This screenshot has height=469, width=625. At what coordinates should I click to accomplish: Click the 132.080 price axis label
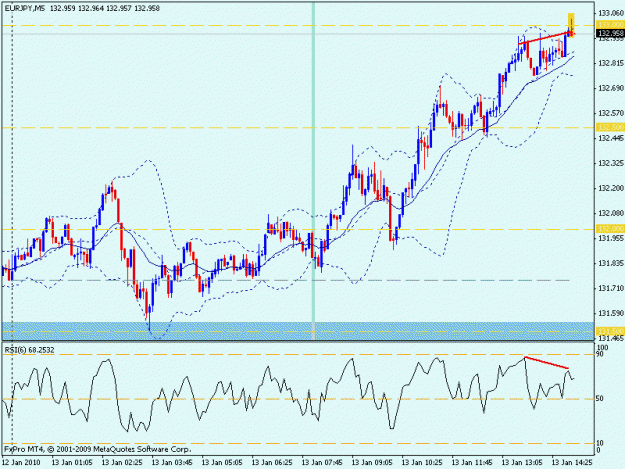pos(610,213)
